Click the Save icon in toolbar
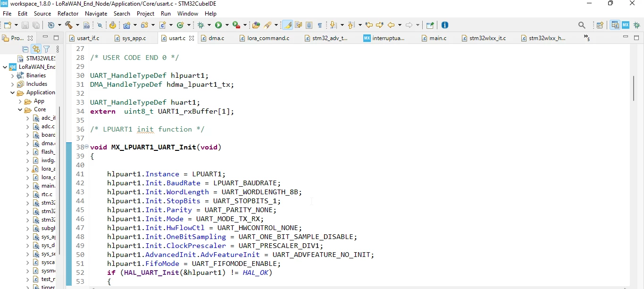644x289 pixels. coord(25,25)
